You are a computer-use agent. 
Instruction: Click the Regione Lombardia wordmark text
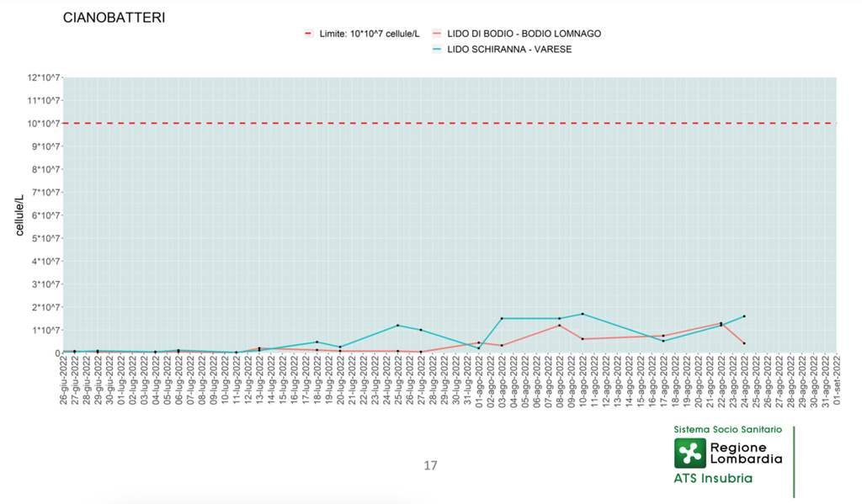(x=746, y=453)
